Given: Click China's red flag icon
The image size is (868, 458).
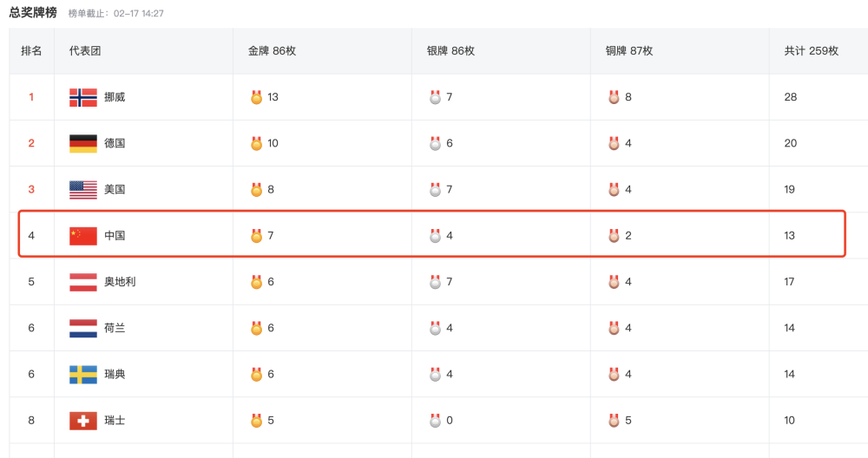Looking at the screenshot, I should coord(83,236).
